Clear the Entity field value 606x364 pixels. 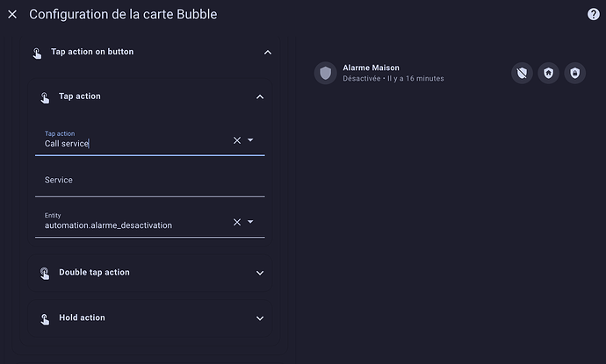coord(237,222)
